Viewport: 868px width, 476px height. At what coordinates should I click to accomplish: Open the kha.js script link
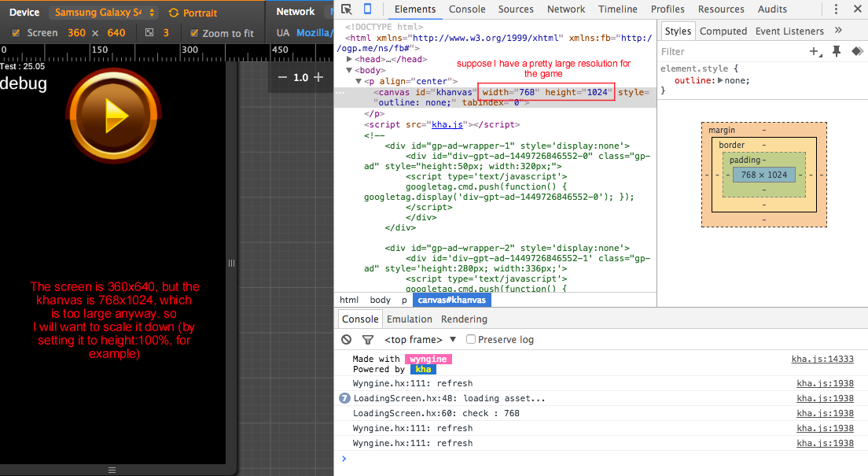coord(447,124)
